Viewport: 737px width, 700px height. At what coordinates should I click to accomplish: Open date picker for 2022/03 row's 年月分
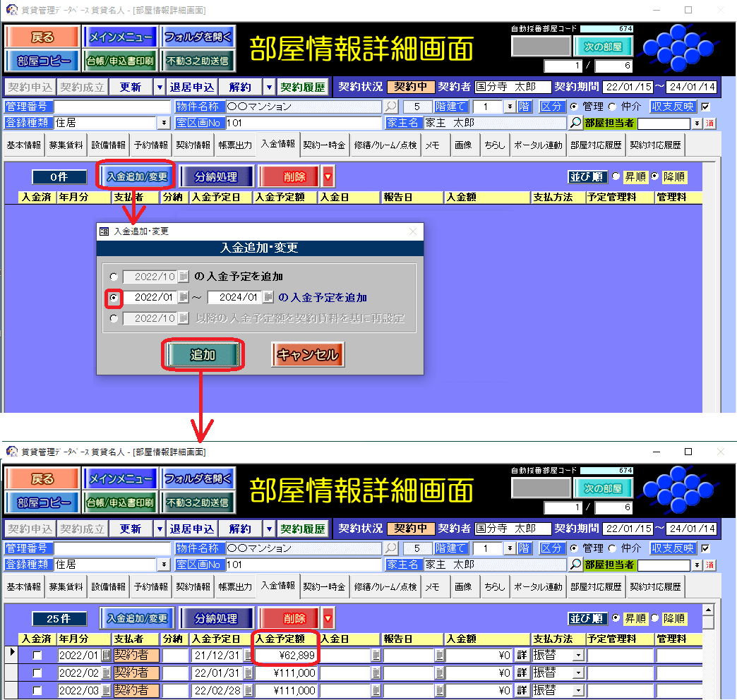tap(107, 690)
